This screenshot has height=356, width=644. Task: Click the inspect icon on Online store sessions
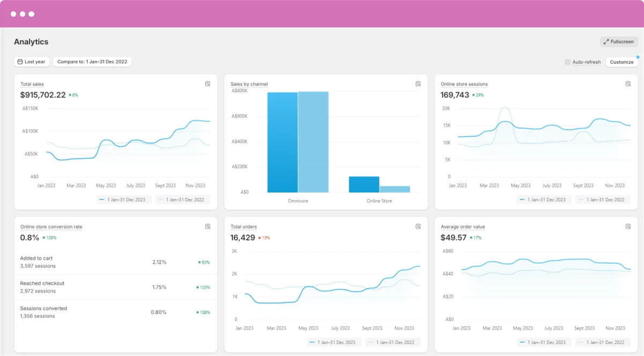(628, 84)
